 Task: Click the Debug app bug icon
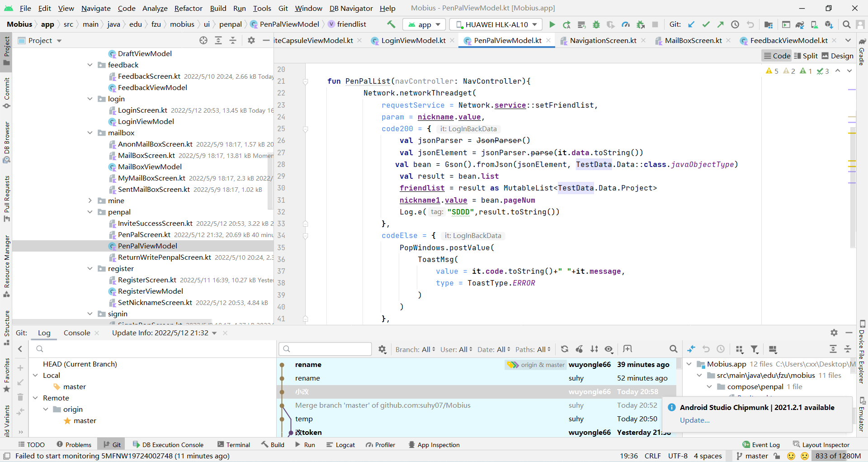click(596, 24)
